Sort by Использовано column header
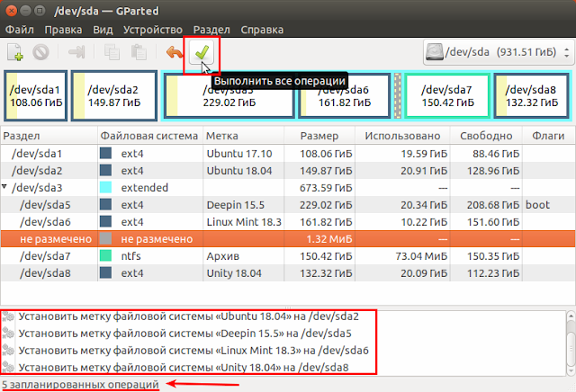This screenshot has height=392, width=576. [402, 136]
